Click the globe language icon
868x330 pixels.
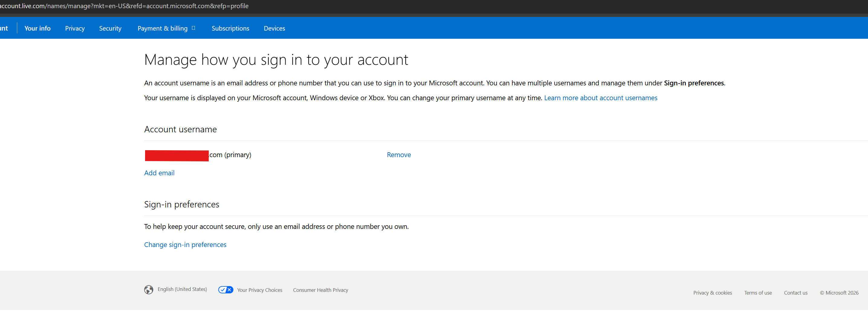[149, 289]
